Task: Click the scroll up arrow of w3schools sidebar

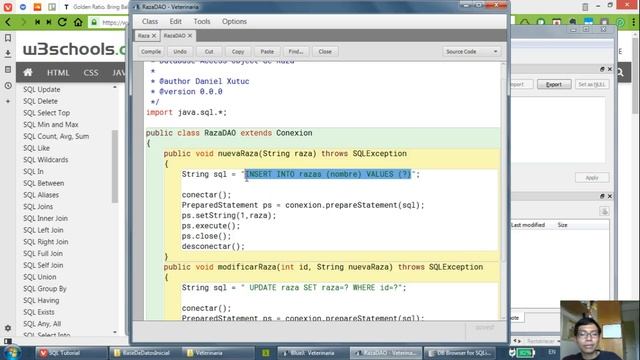Action: pyautogui.click(x=115, y=87)
